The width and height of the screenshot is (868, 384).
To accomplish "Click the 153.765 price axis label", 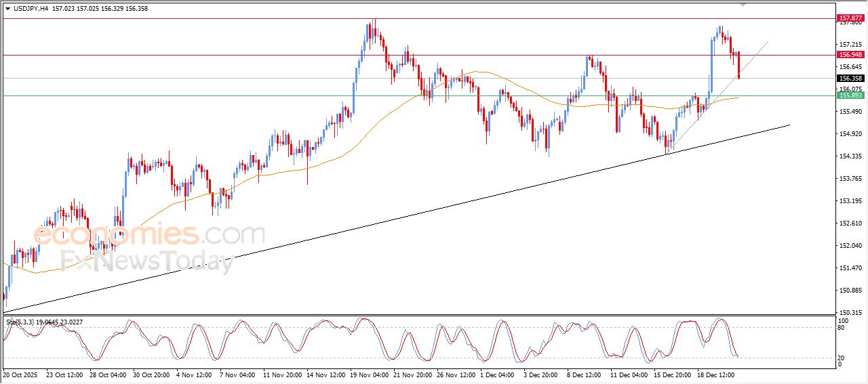I will [x=852, y=179].
